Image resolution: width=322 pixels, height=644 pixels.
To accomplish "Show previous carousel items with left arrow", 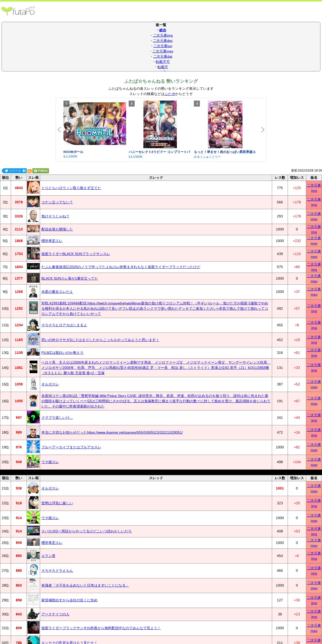I will tap(59, 130).
